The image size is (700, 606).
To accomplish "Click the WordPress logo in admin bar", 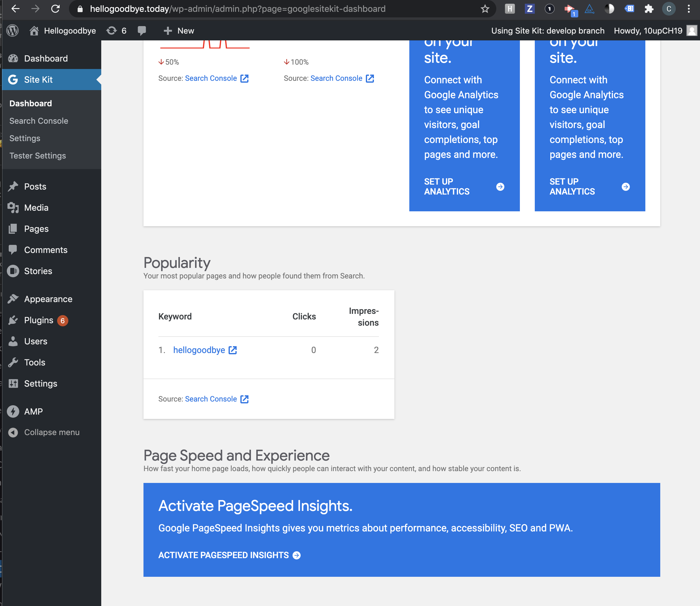I will (x=12, y=31).
